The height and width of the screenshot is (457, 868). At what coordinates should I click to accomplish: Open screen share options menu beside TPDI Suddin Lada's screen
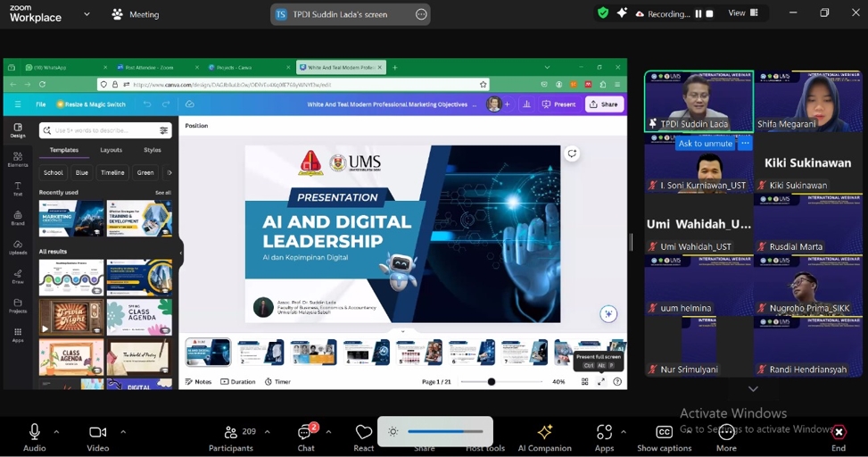421,14
